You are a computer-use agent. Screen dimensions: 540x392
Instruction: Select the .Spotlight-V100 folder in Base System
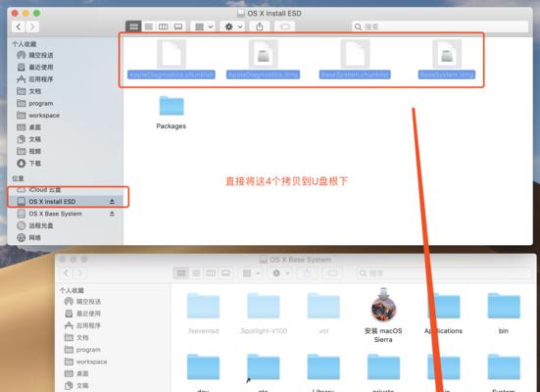263,314
